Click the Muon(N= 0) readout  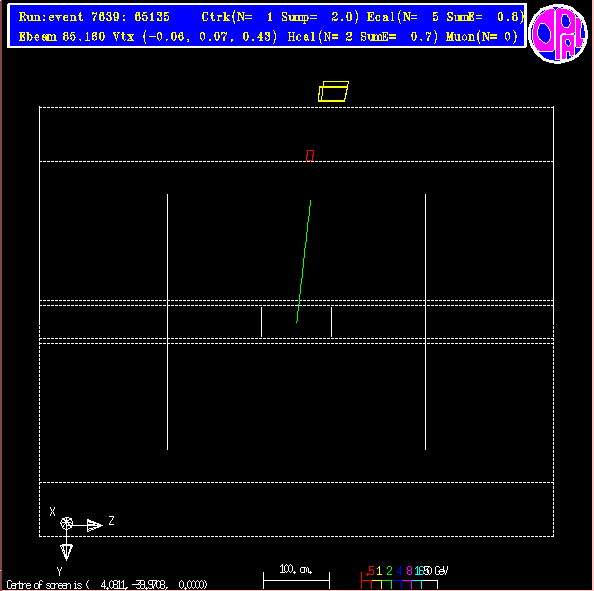481,37
